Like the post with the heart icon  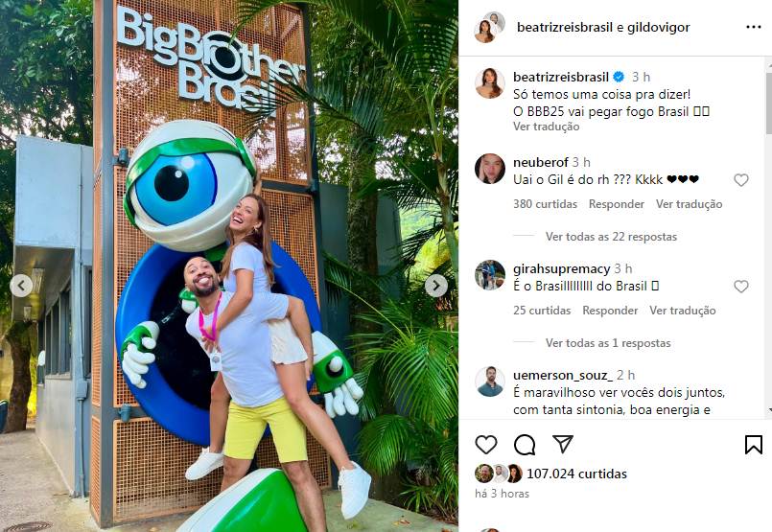(x=486, y=445)
